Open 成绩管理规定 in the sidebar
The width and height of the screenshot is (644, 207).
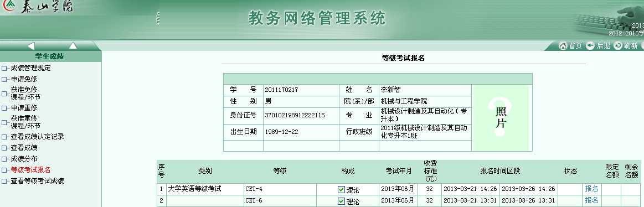(x=31, y=68)
